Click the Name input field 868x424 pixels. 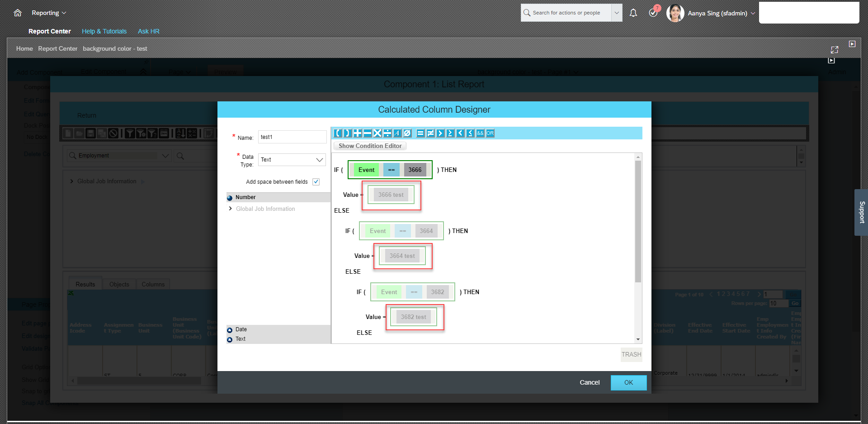[292, 137]
